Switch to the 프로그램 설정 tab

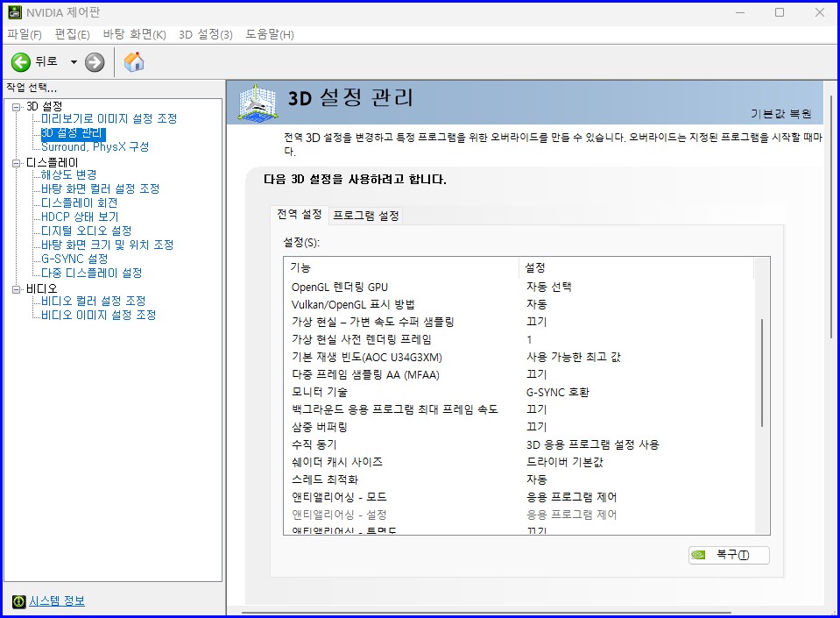(366, 216)
